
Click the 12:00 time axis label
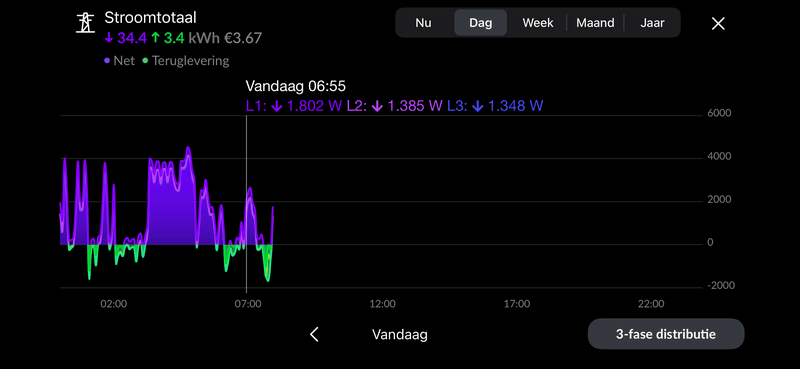(x=383, y=304)
